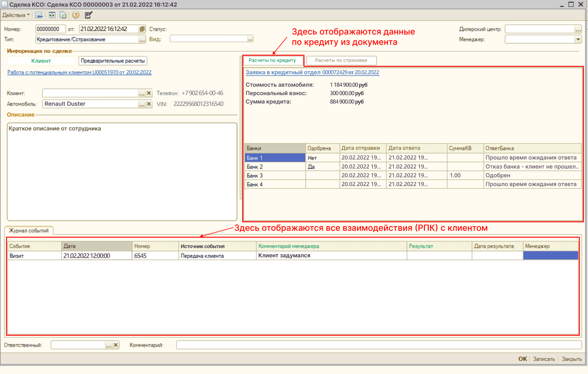This screenshot has width=588, height=374.
Task: Clear the Клиент field with X
Action: [x=149, y=93]
